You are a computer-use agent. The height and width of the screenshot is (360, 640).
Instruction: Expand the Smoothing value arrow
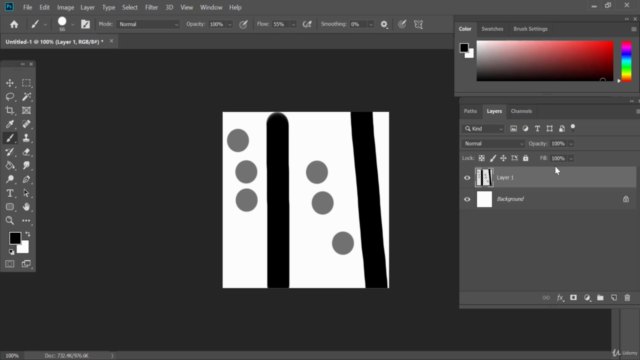(x=371, y=24)
